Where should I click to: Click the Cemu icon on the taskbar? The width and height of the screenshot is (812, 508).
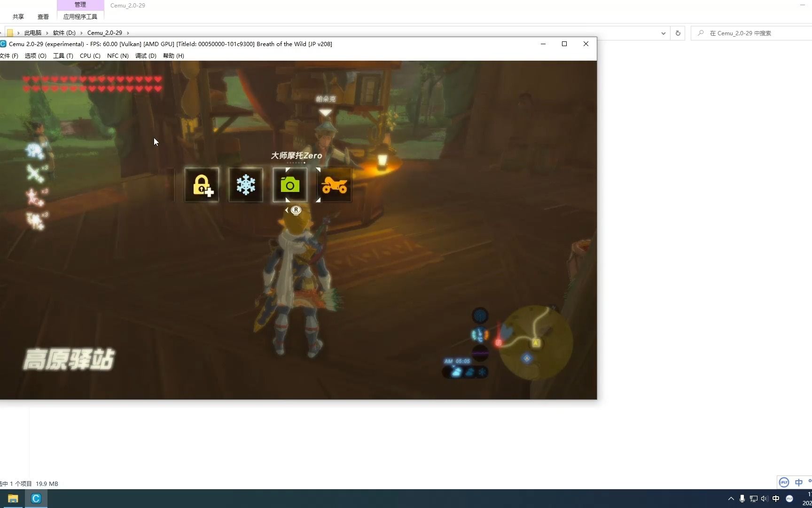(36, 498)
